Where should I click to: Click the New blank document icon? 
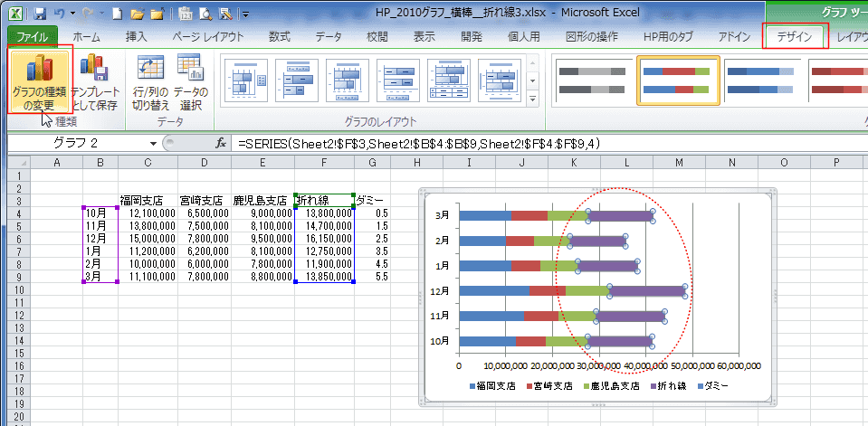coord(116,15)
